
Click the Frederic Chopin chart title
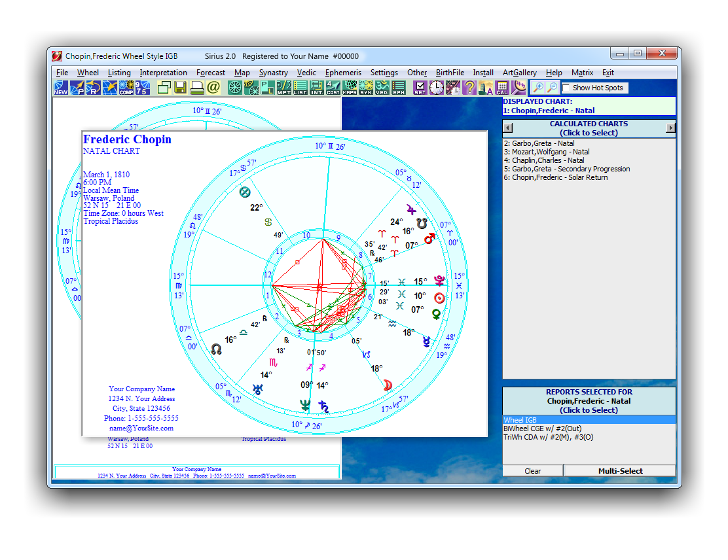[127, 139]
